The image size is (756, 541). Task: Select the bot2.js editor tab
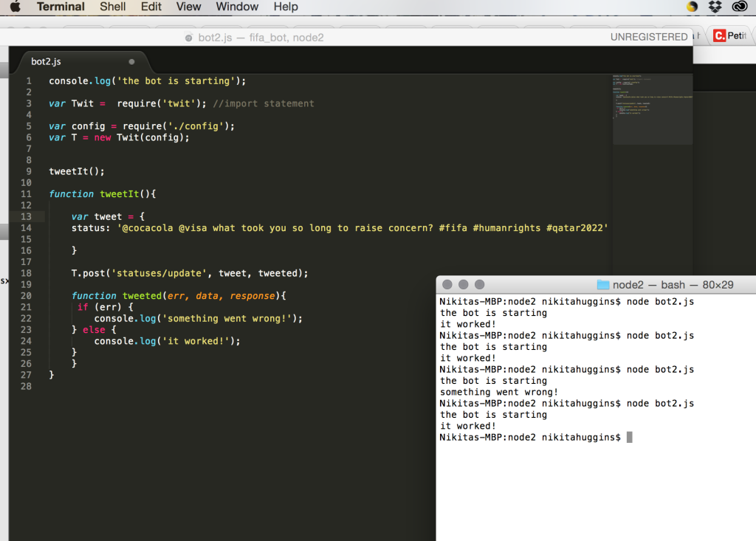tap(82, 62)
